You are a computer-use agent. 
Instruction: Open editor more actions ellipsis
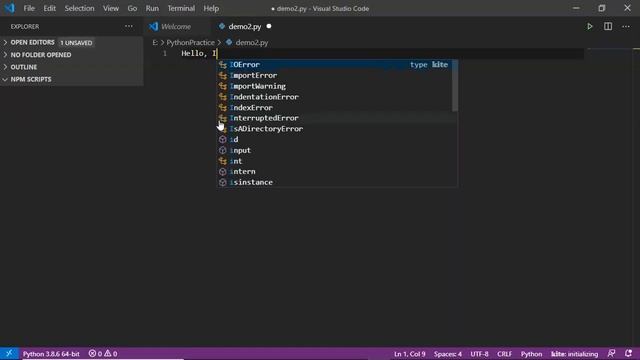pos(626,27)
